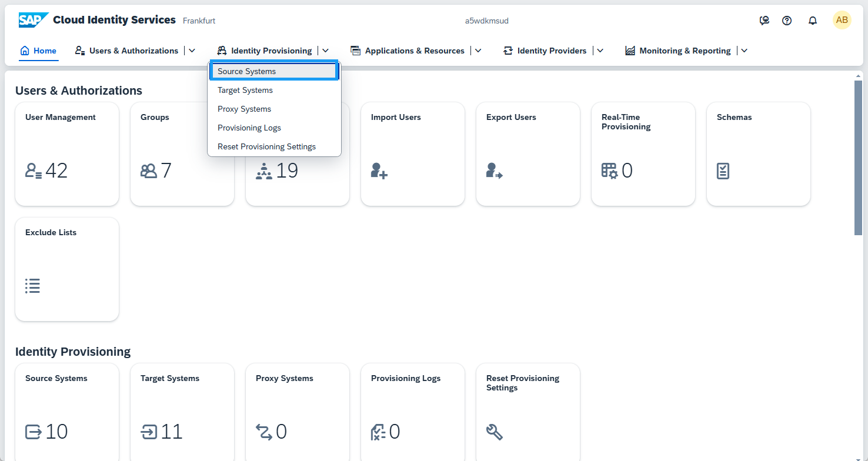The height and width of the screenshot is (461, 868).
Task: Collapse the Identity Provisioning chevron
Action: 325,51
